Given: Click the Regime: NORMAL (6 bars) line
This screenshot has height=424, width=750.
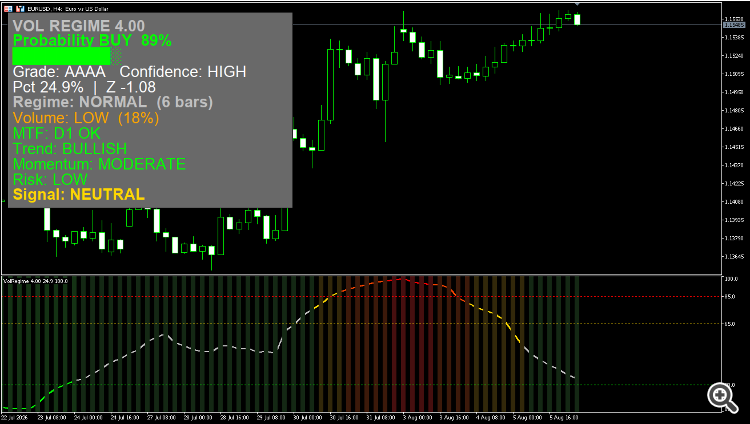Looking at the screenshot, I should point(112,102).
